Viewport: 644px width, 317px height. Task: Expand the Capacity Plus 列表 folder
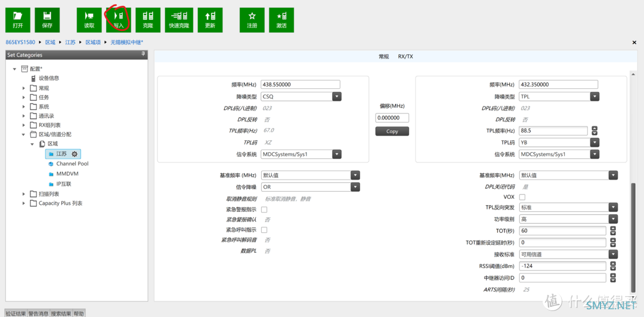coord(24,203)
